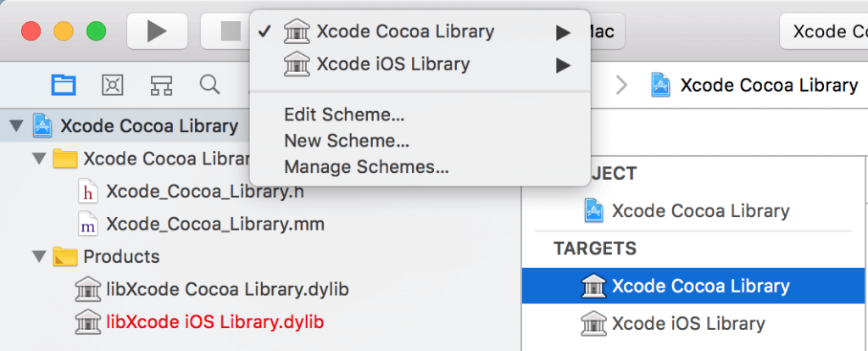Click the Run (play) button
Viewport: 868px width, 351px height.
157,31
